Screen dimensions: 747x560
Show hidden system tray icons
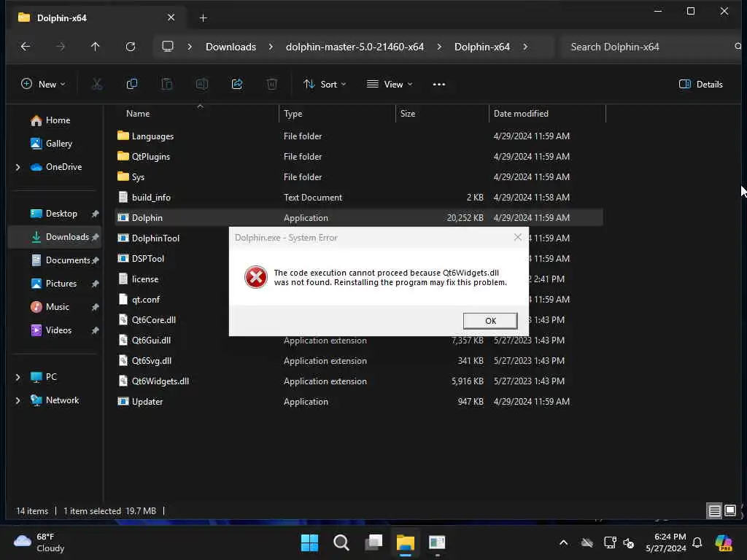click(564, 542)
